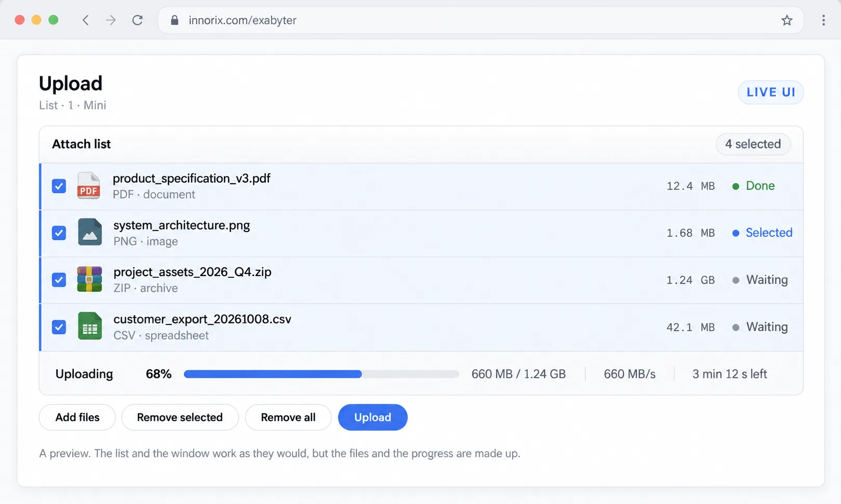Click the green Done status dot
The height and width of the screenshot is (504, 841).
736,186
